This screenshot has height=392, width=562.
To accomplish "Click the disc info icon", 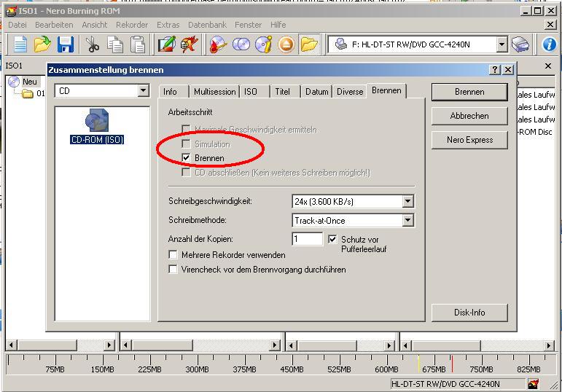I will pyautogui.click(x=264, y=44).
